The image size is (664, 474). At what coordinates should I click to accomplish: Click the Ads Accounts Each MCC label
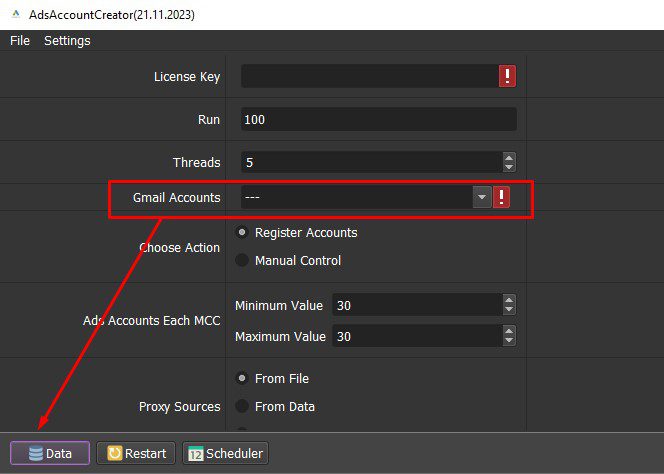(152, 321)
